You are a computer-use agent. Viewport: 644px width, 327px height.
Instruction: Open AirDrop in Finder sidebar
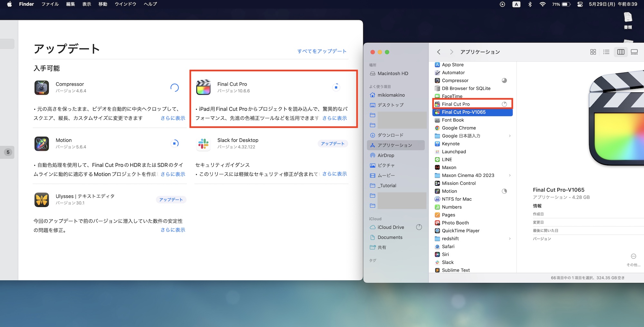pyautogui.click(x=396, y=155)
